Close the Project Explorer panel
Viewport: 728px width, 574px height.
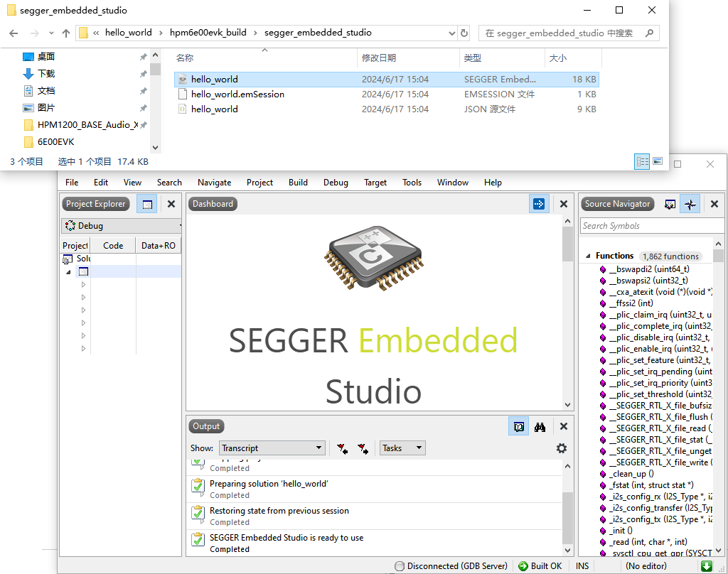coord(171,204)
